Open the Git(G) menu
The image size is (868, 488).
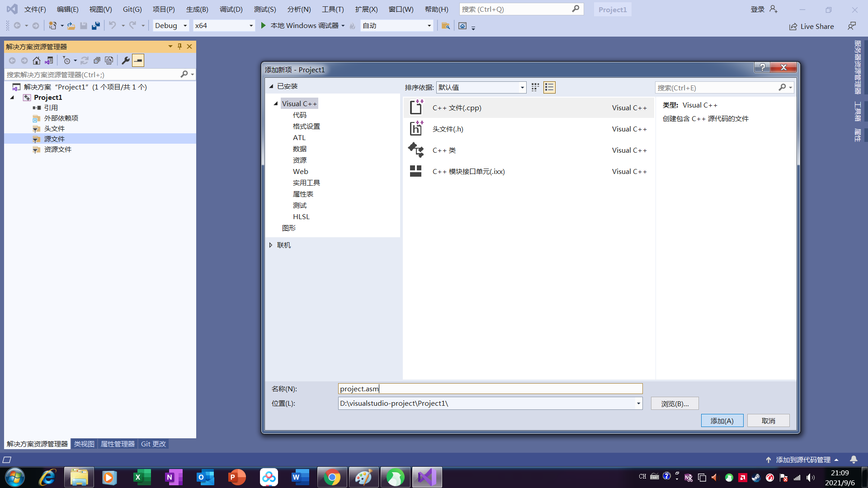pyautogui.click(x=132, y=9)
